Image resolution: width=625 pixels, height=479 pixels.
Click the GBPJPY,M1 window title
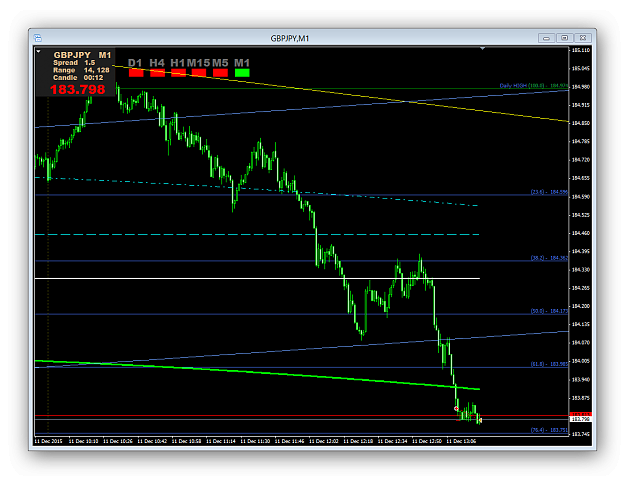pyautogui.click(x=290, y=38)
